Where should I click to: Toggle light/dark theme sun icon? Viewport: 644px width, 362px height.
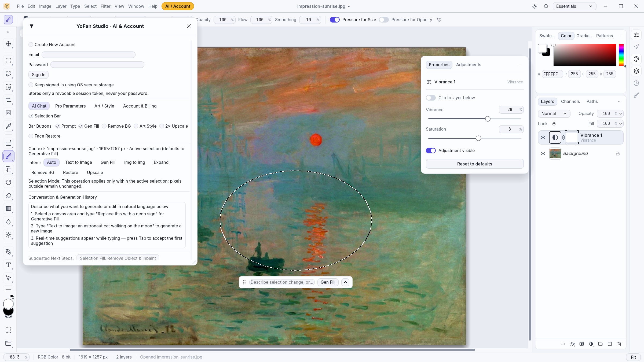pos(535,6)
